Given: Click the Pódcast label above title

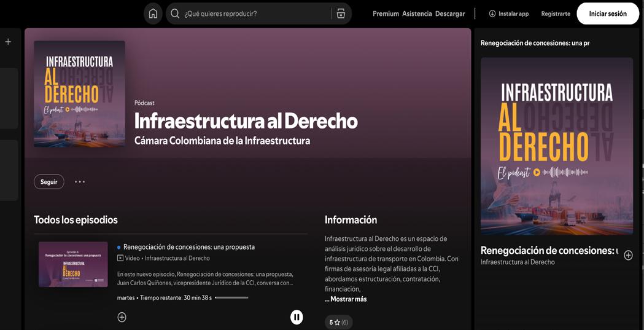Looking at the screenshot, I should tap(144, 103).
